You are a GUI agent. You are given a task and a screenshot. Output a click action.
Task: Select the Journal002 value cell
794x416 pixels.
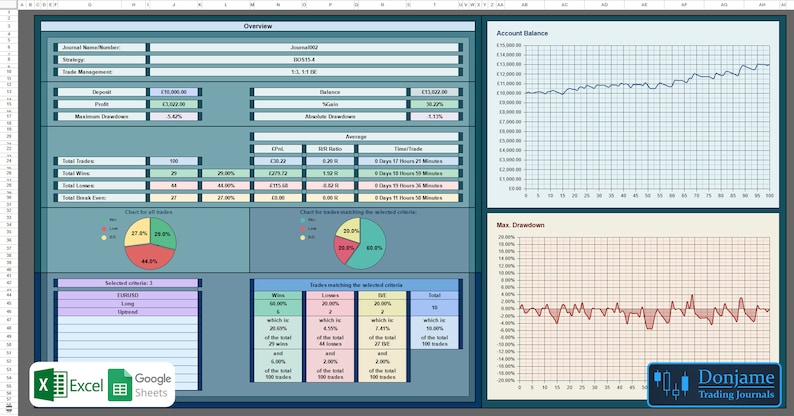coord(304,48)
